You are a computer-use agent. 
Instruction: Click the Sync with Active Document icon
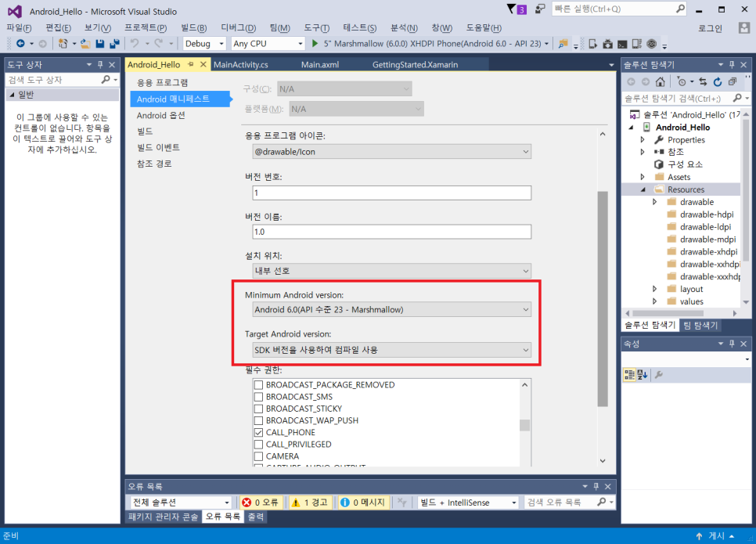click(703, 82)
